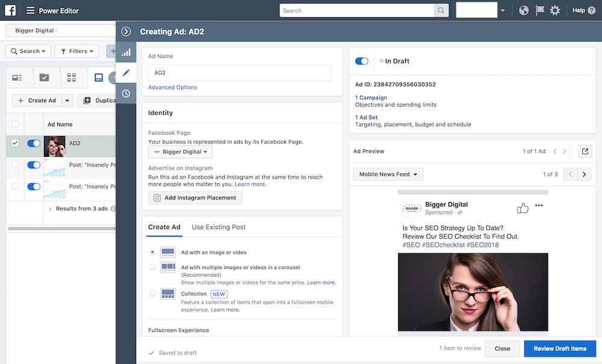602x364 pixels.
Task: Click Learn more link under Instagram
Action: coord(250,184)
